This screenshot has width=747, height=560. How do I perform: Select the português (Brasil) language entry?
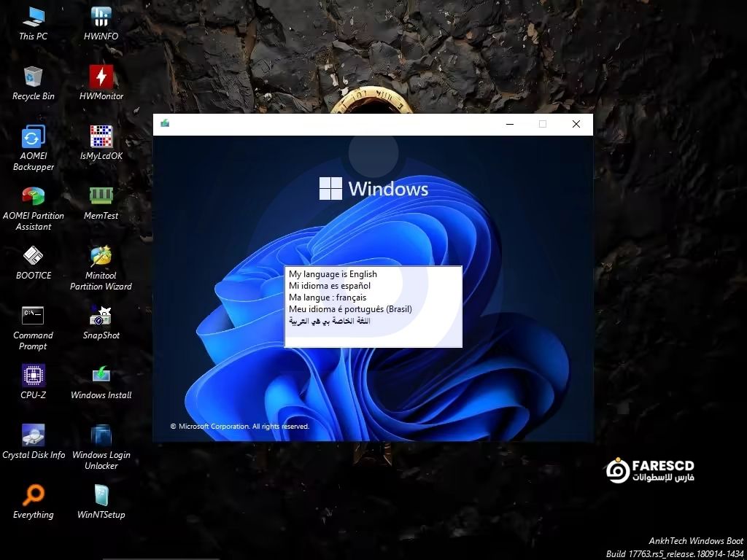[350, 309]
